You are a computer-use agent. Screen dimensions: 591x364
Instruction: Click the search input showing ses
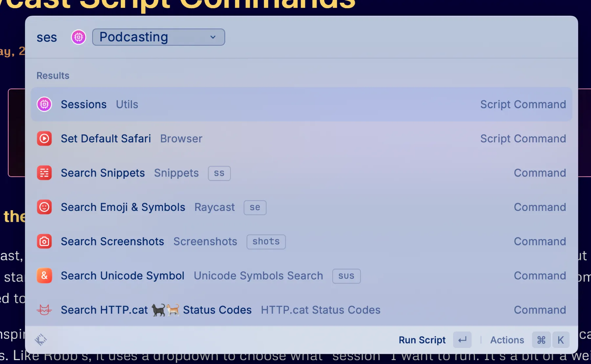click(x=47, y=37)
